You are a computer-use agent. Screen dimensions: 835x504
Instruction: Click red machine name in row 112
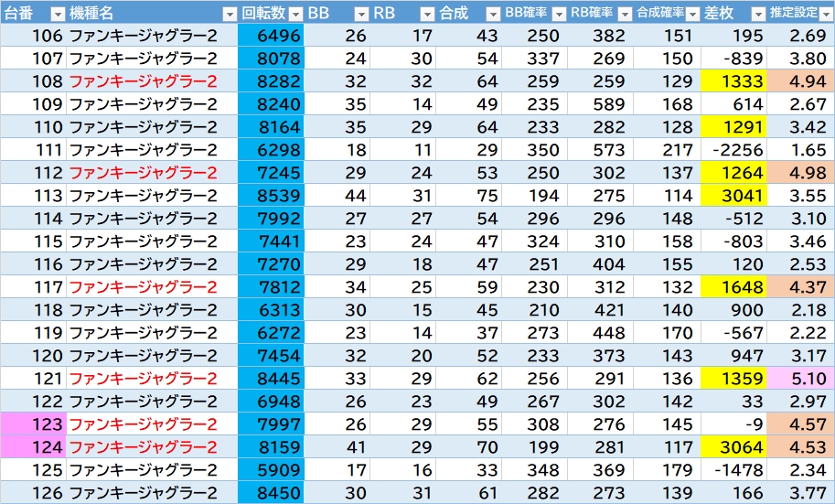144,173
